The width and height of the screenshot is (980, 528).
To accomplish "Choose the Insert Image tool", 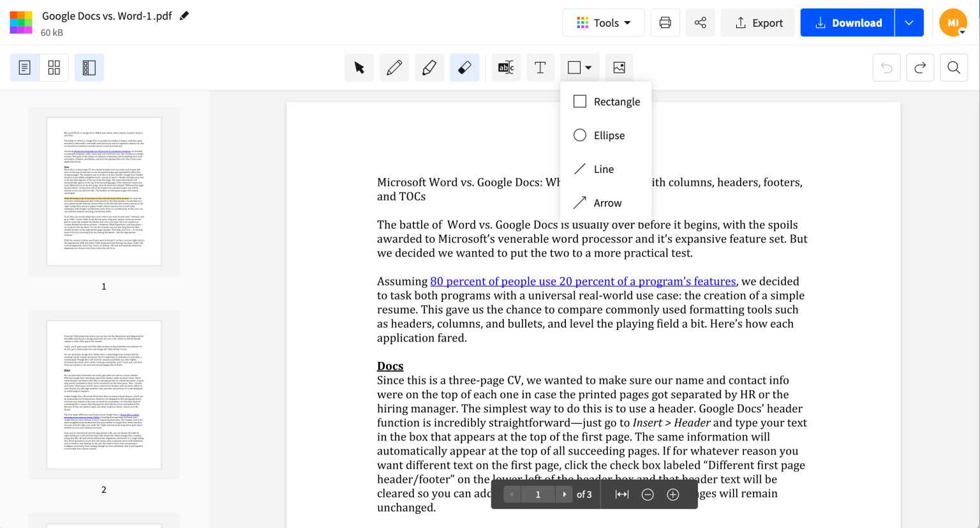I will [x=619, y=67].
